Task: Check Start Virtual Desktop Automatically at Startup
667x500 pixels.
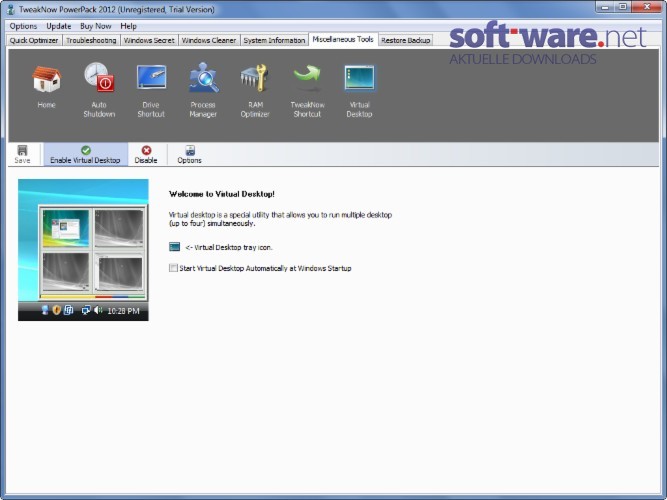Action: click(173, 268)
